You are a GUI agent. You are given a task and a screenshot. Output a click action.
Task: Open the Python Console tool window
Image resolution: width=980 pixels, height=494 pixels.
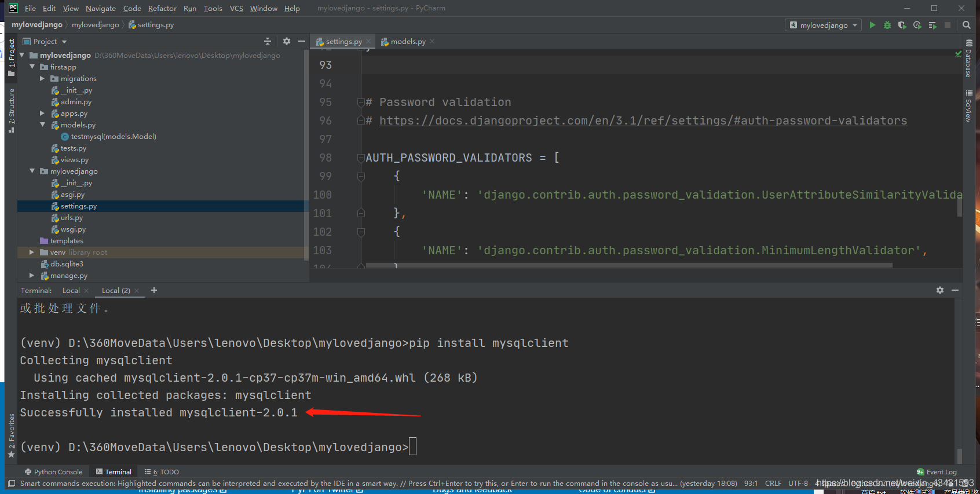(53, 472)
